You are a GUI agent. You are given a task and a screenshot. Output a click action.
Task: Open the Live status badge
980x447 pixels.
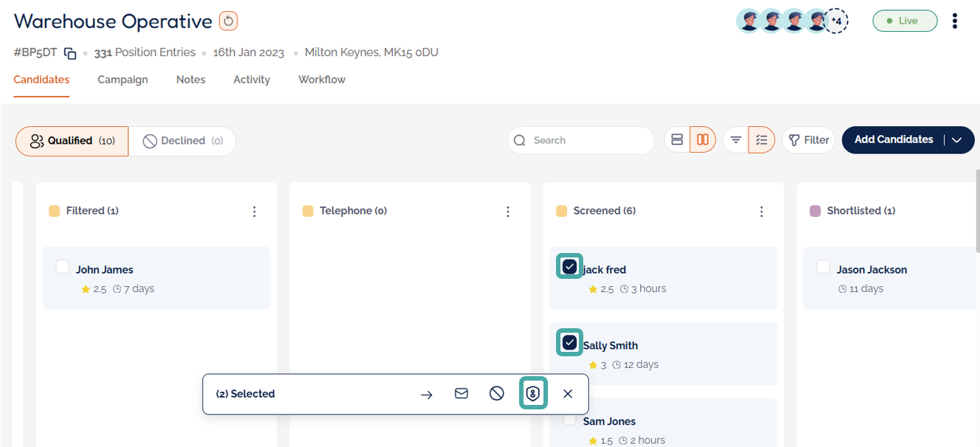[x=905, y=21]
